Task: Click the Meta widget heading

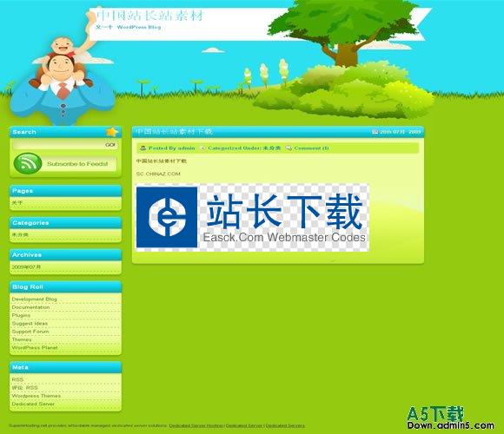Action: click(20, 367)
